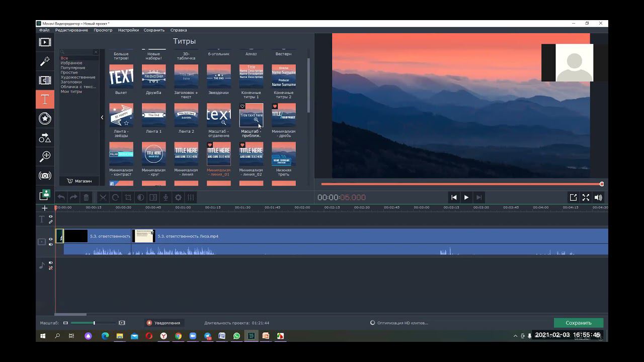Click the titles search field

pyautogui.click(x=79, y=52)
